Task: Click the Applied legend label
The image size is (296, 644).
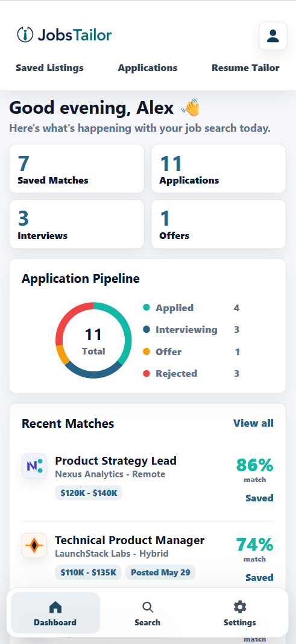Action: point(174,308)
